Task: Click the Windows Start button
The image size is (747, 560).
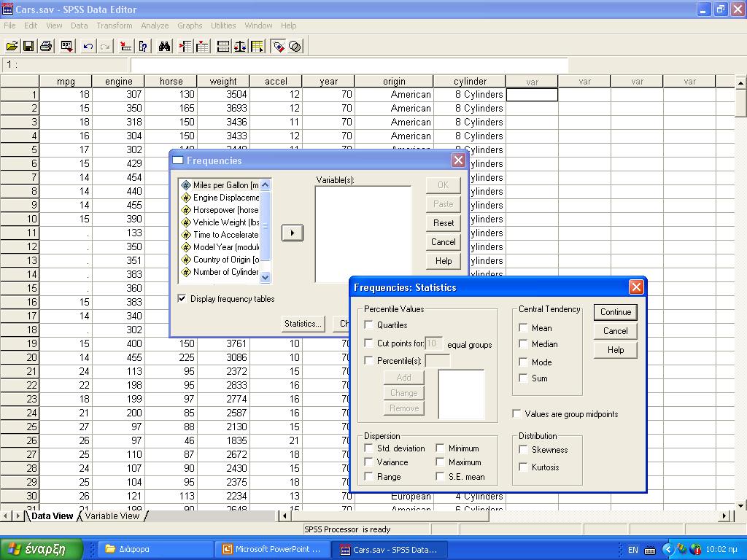Action: point(42,549)
